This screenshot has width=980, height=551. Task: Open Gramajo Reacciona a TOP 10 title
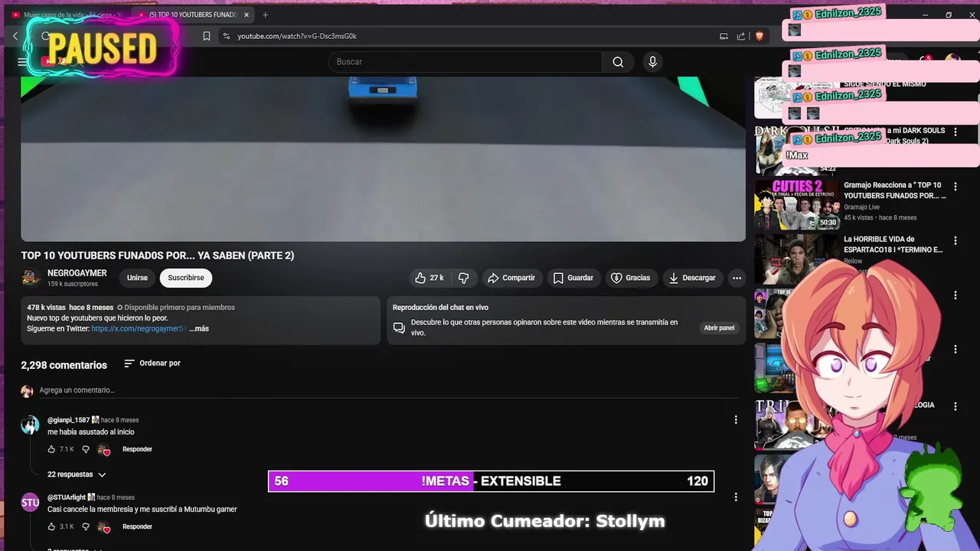[x=895, y=191]
